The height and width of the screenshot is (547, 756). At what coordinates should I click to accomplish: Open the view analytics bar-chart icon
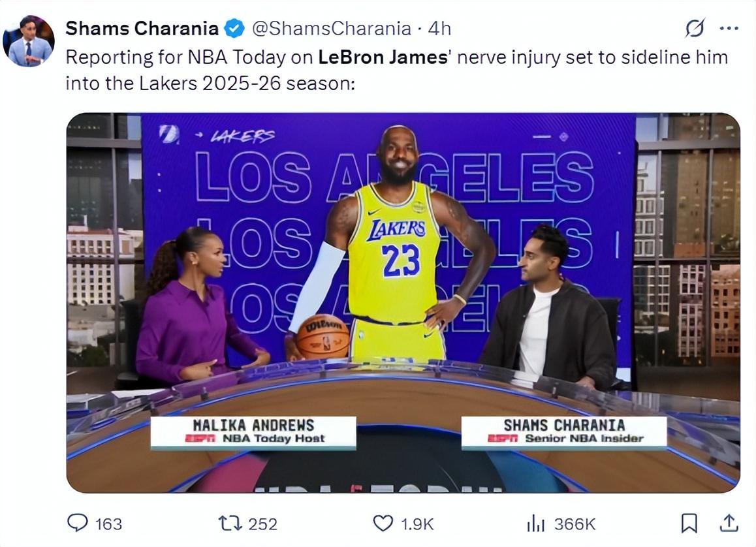click(535, 523)
